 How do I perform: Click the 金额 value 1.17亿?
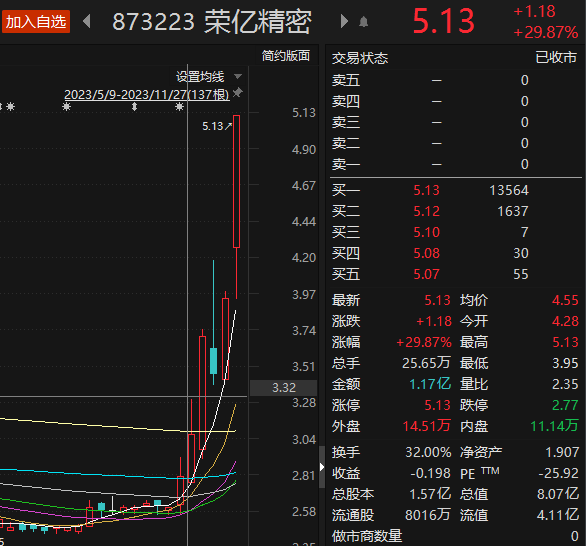pos(430,384)
